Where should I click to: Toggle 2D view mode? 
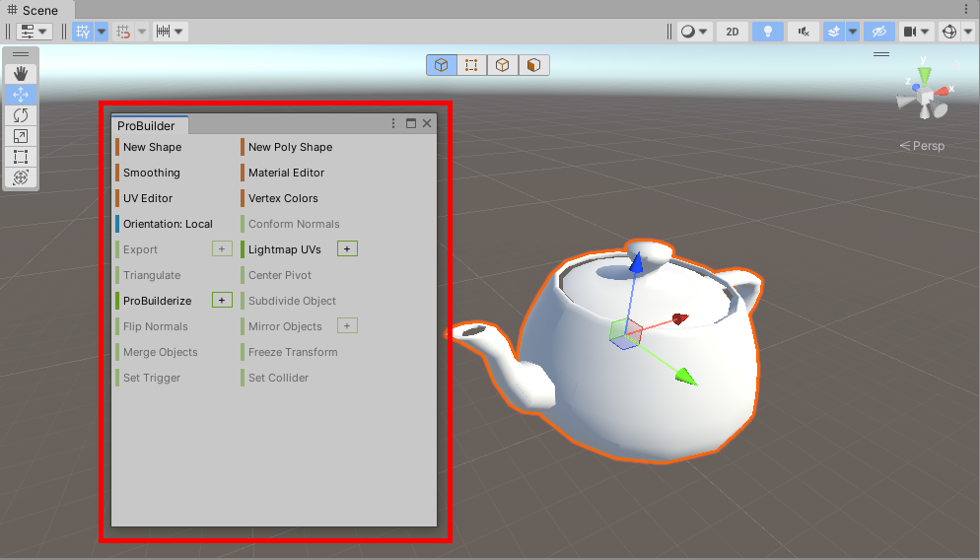pos(733,32)
